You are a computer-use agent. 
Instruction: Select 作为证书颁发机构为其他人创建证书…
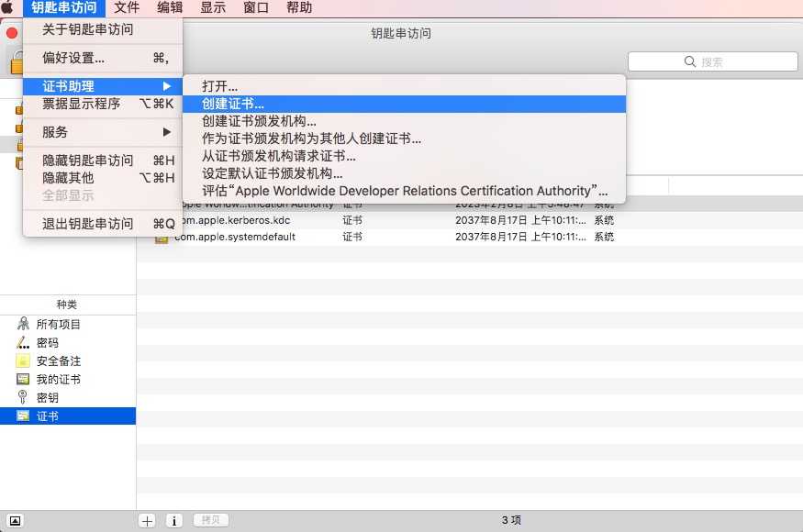tap(404, 139)
